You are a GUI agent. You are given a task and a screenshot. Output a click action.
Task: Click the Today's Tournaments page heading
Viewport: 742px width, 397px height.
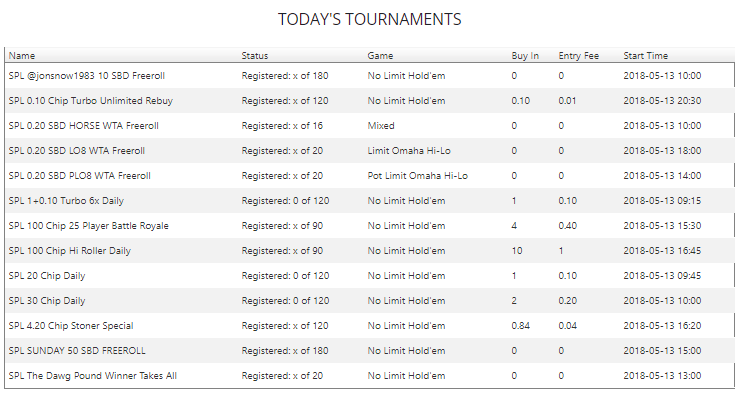pos(370,19)
